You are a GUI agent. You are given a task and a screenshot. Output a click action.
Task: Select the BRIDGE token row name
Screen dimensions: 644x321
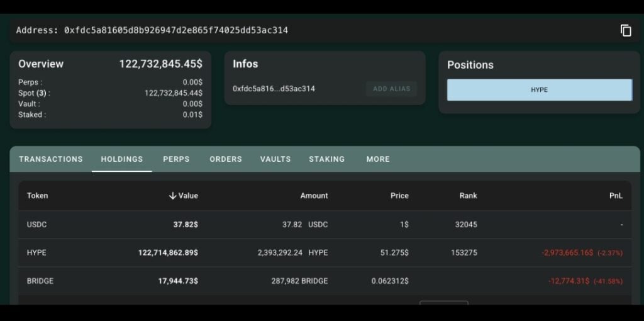coord(40,281)
